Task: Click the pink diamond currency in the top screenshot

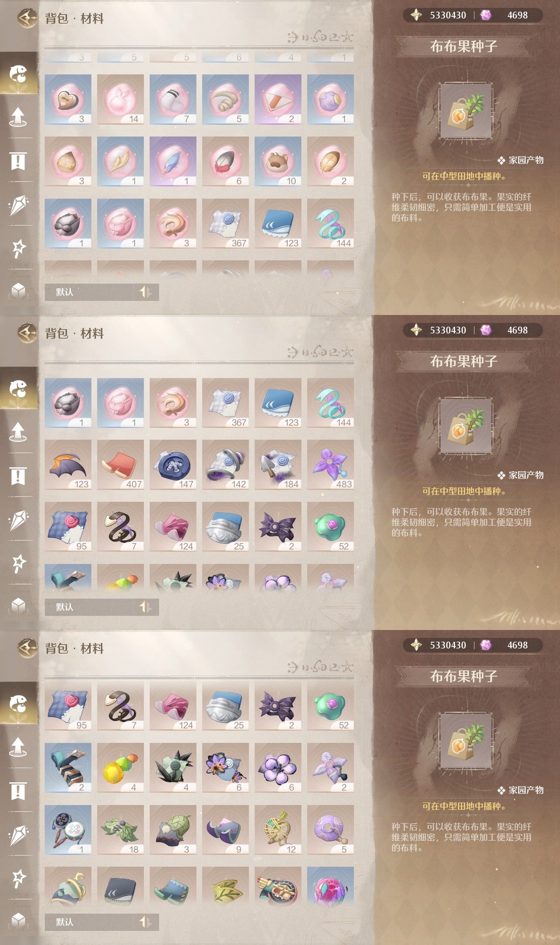Action: tap(486, 15)
